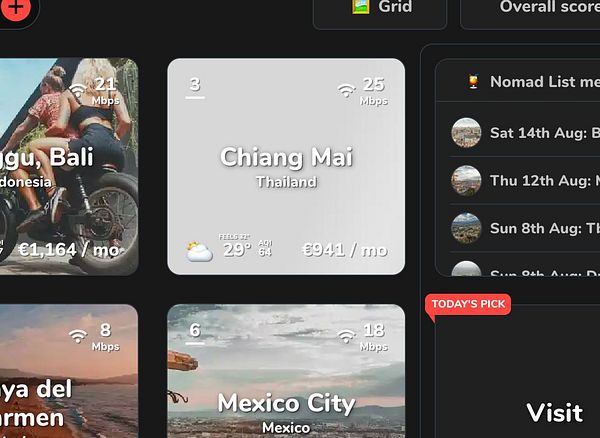Image resolution: width=600 pixels, height=438 pixels.
Task: Open the Chiang Mai city card
Action: [x=286, y=166]
